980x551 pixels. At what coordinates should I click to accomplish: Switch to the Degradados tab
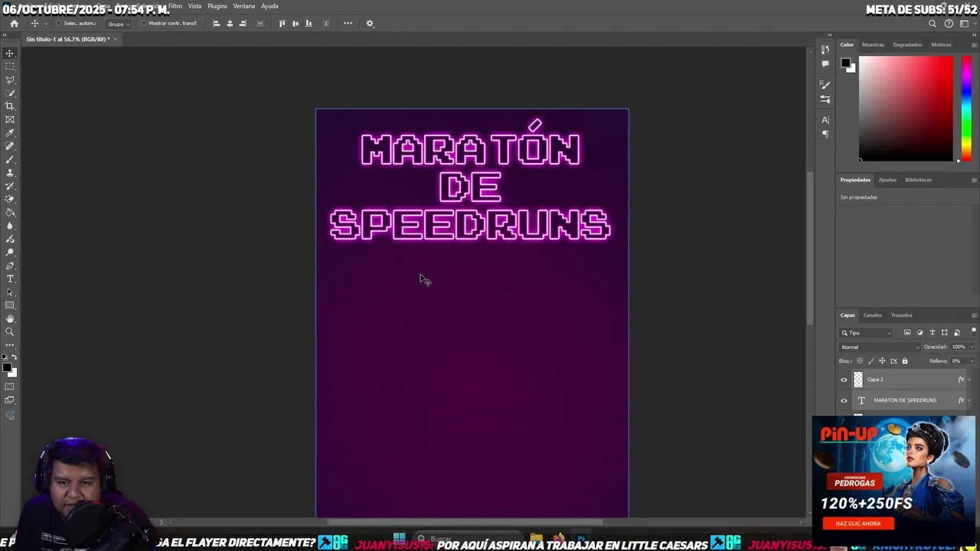pos(907,45)
